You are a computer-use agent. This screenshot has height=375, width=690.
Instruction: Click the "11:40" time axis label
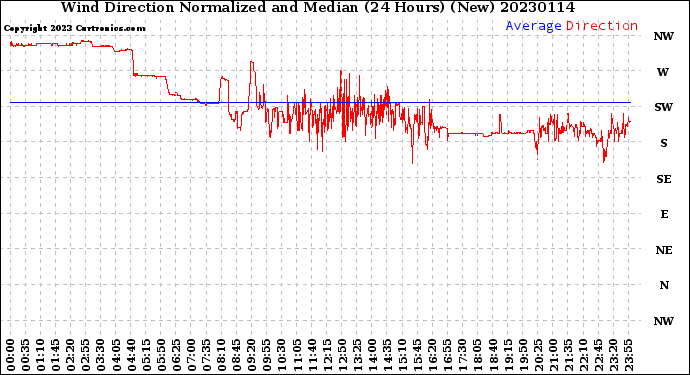pos(312,355)
